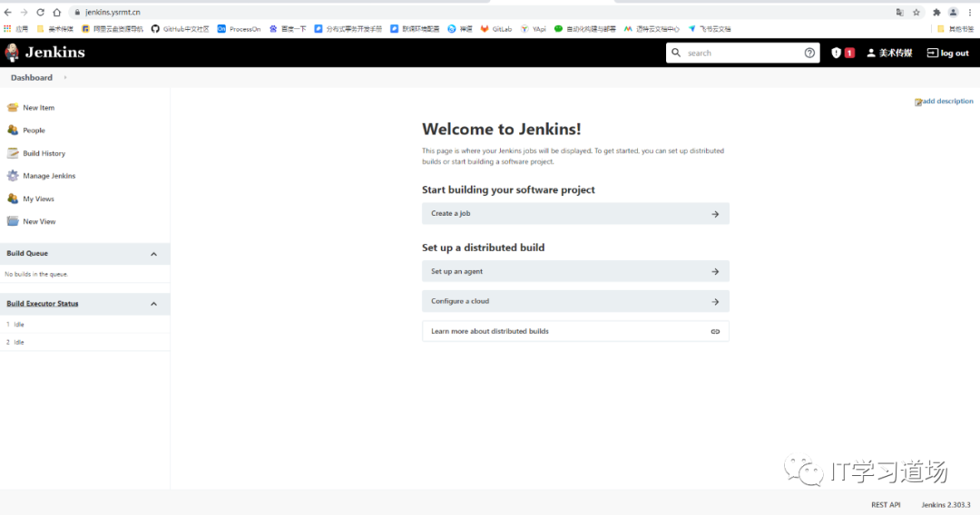Open the browser extensions puzzle icon
This screenshot has width=980, height=515.
coord(936,13)
